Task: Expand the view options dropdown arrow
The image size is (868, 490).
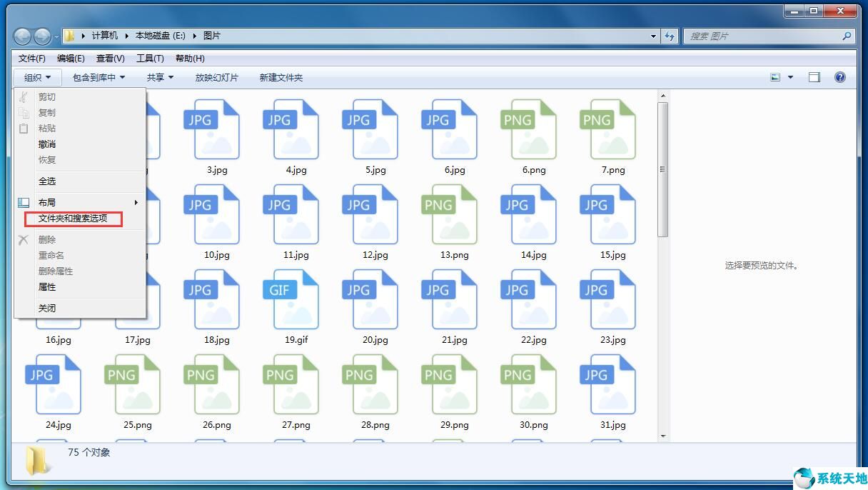Action: pyautogui.click(x=790, y=77)
